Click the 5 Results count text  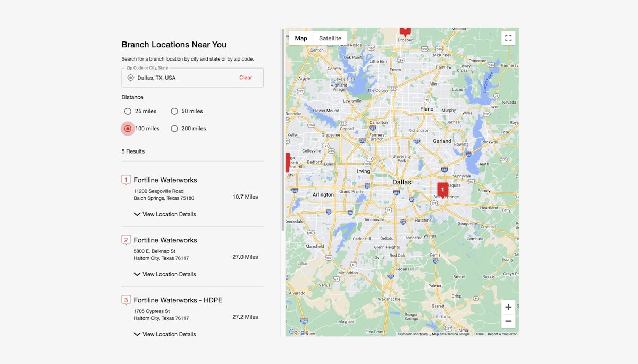click(x=133, y=151)
